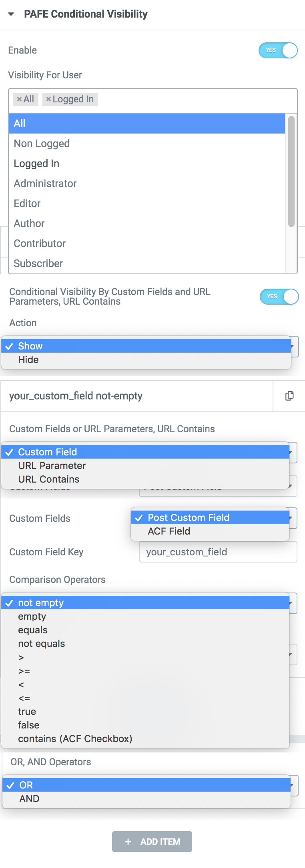The width and height of the screenshot is (305, 868).
Task: Select "contains (ACF Checkbox)" comparison operator
Action: tap(75, 738)
